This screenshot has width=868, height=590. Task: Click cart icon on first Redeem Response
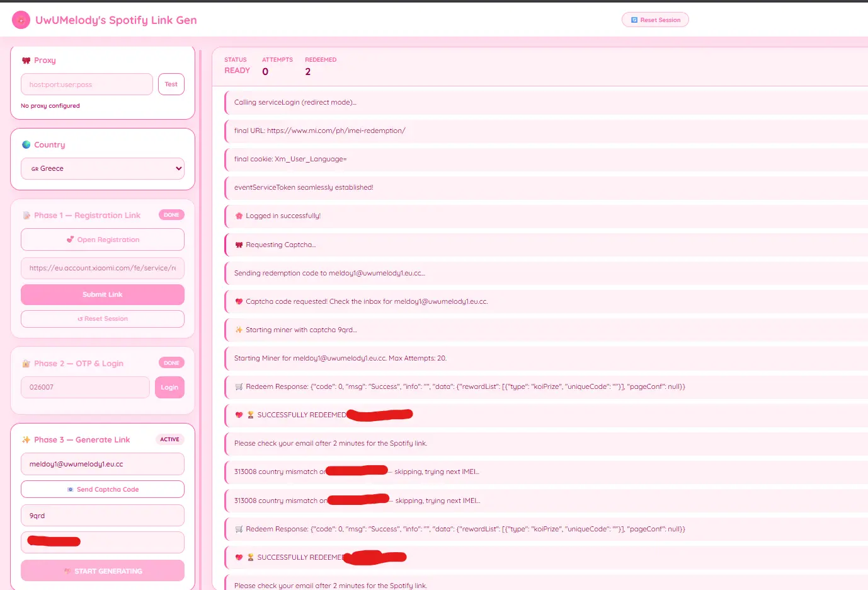tap(239, 386)
